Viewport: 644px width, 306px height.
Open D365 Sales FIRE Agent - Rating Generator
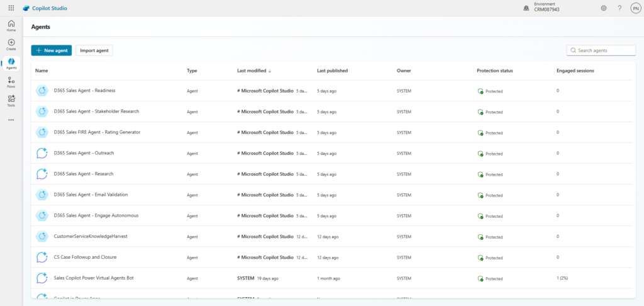pos(97,132)
